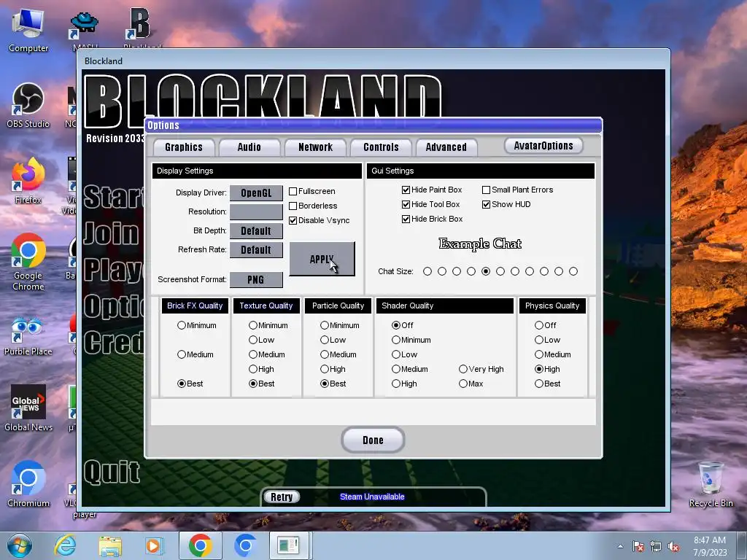
Task: Open Windows Explorer folder in taskbar
Action: (110, 545)
